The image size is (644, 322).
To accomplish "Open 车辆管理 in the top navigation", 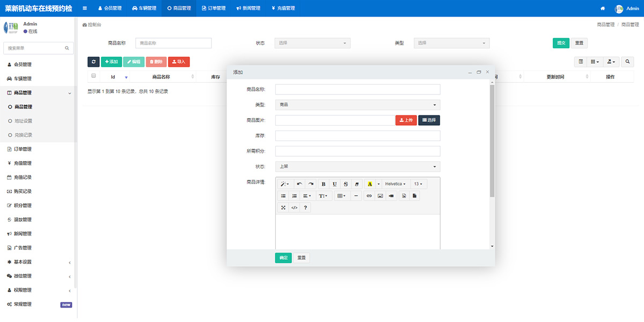I will [x=144, y=8].
